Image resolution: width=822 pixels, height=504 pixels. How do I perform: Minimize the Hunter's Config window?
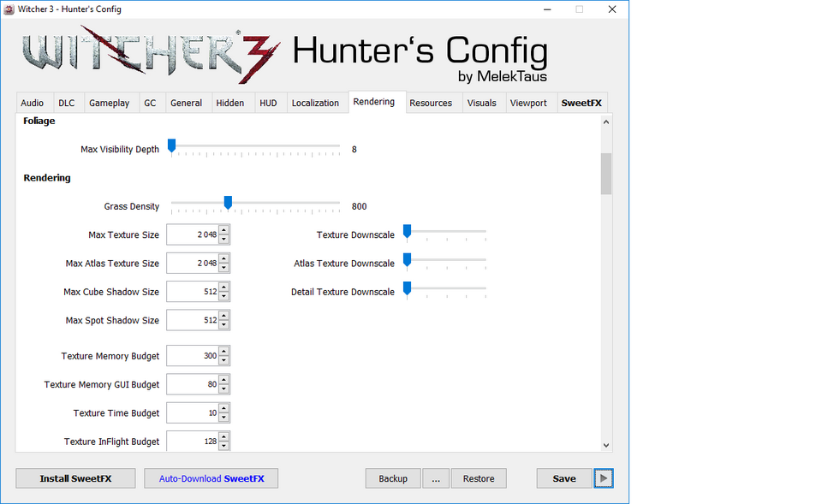[547, 9]
